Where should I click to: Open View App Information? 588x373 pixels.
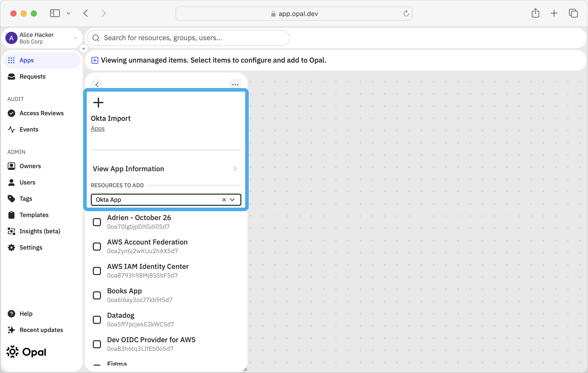(x=166, y=169)
